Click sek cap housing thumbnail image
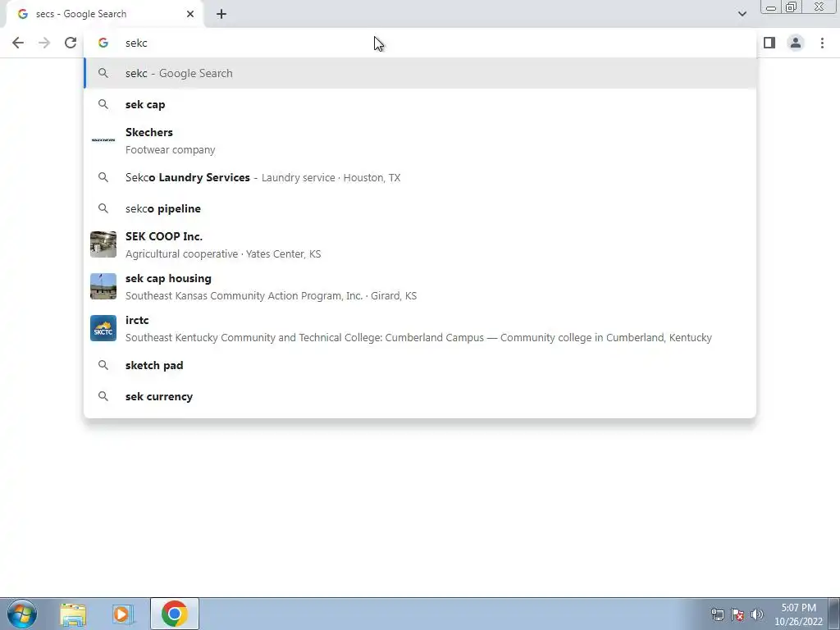Image resolution: width=840 pixels, height=630 pixels. [103, 286]
